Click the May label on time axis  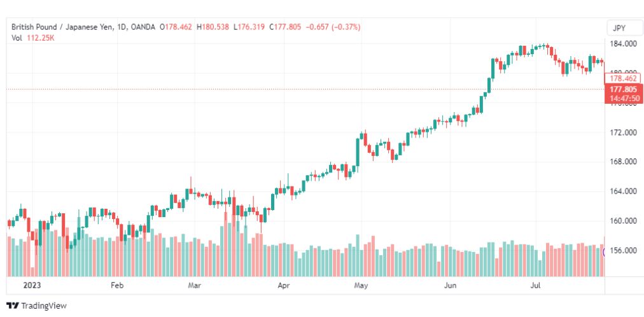(361, 285)
